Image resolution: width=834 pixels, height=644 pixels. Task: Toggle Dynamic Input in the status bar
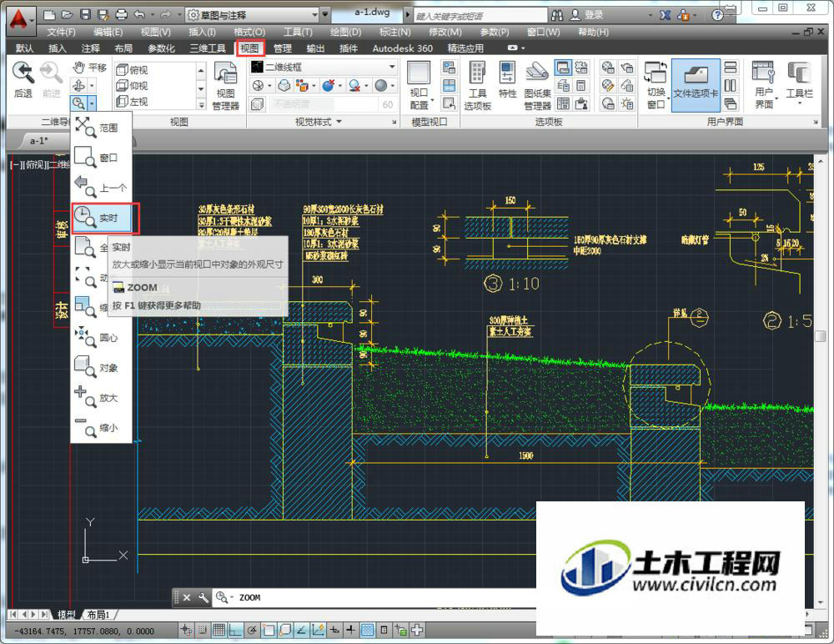tap(334, 631)
